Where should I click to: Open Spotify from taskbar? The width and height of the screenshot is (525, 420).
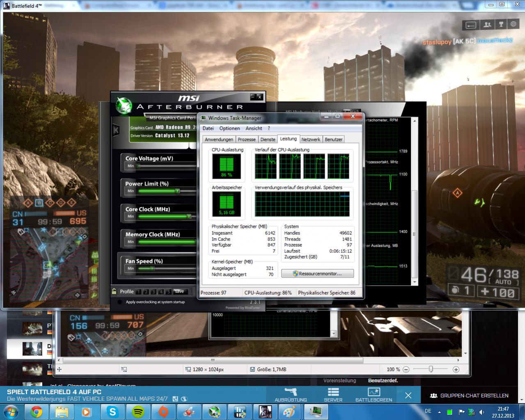pos(138,411)
